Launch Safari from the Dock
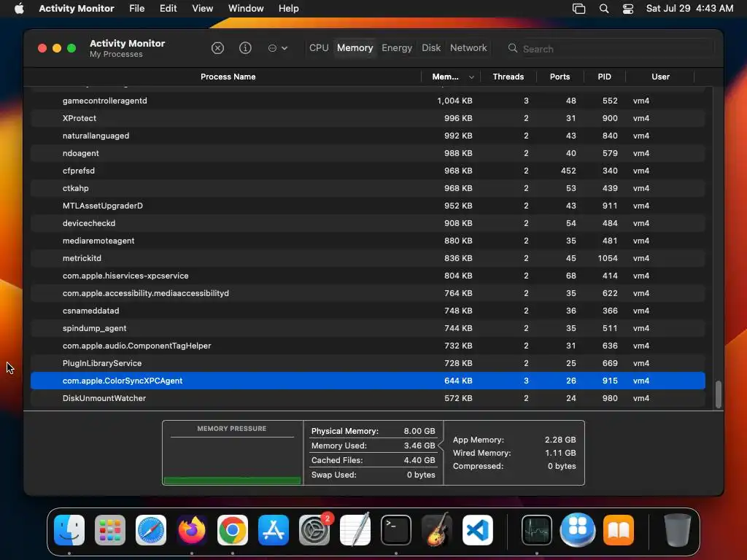 (x=151, y=530)
